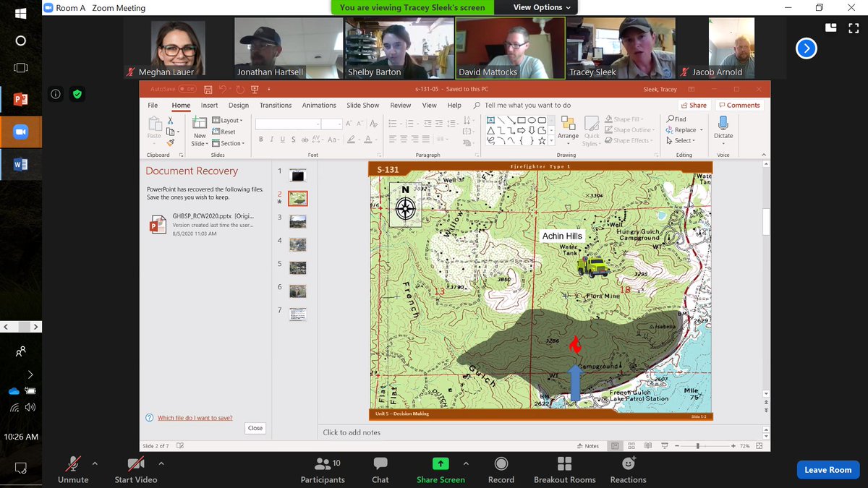Open the Clipboard dialog launcher
The width and height of the screenshot is (868, 488).
pos(182,154)
